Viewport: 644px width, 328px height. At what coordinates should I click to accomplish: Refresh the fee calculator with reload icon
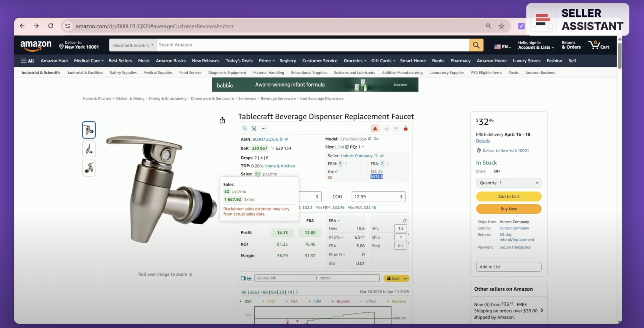click(404, 220)
